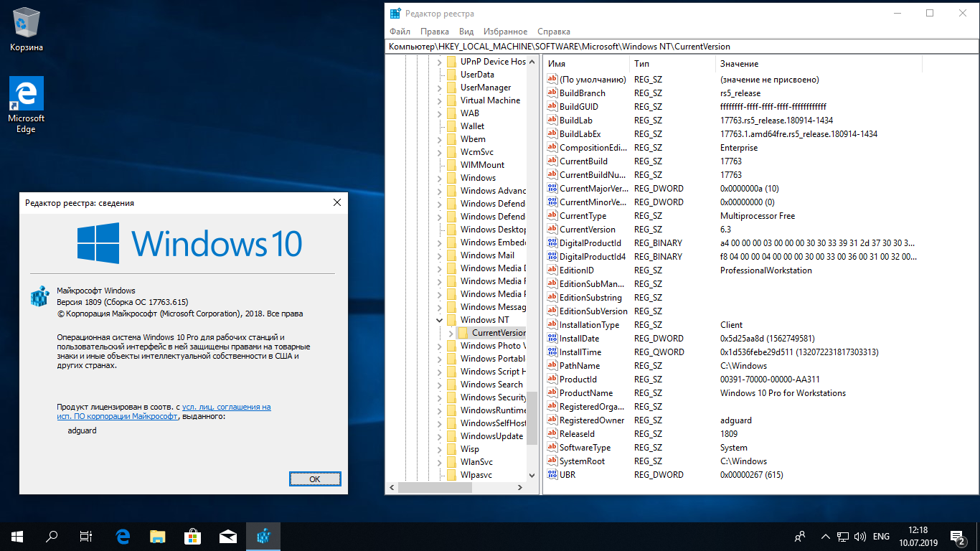980x551 pixels.
Task: Select the ProductName value icon
Action: [x=552, y=393]
